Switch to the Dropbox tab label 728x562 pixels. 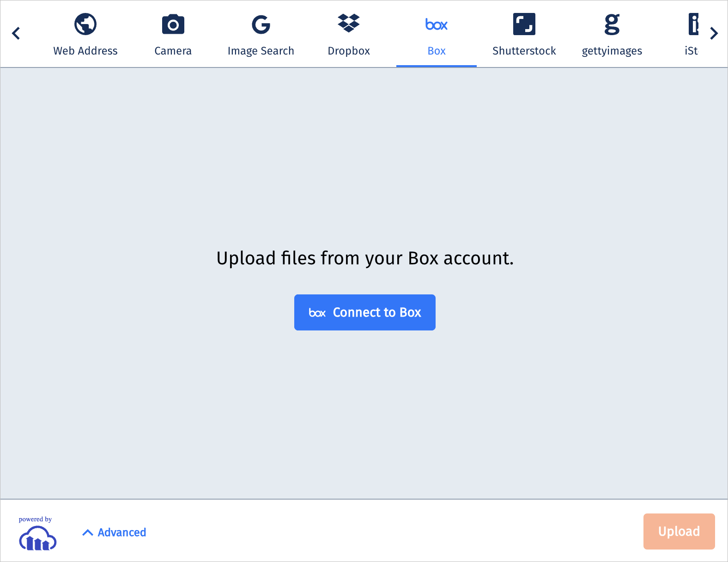tap(349, 51)
